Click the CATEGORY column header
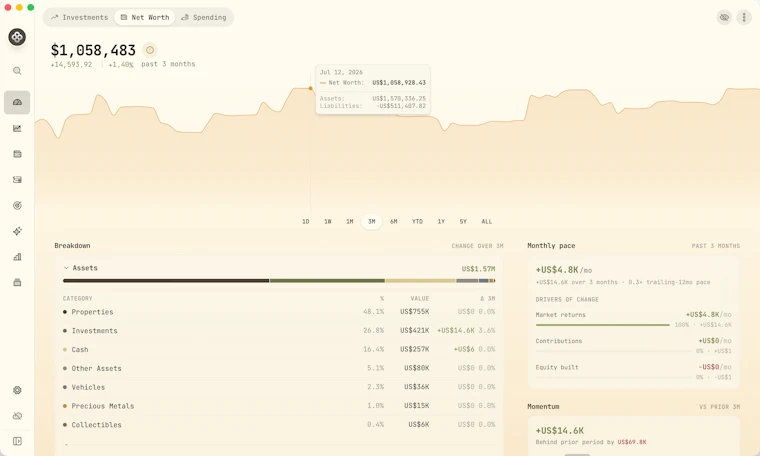 (x=78, y=299)
